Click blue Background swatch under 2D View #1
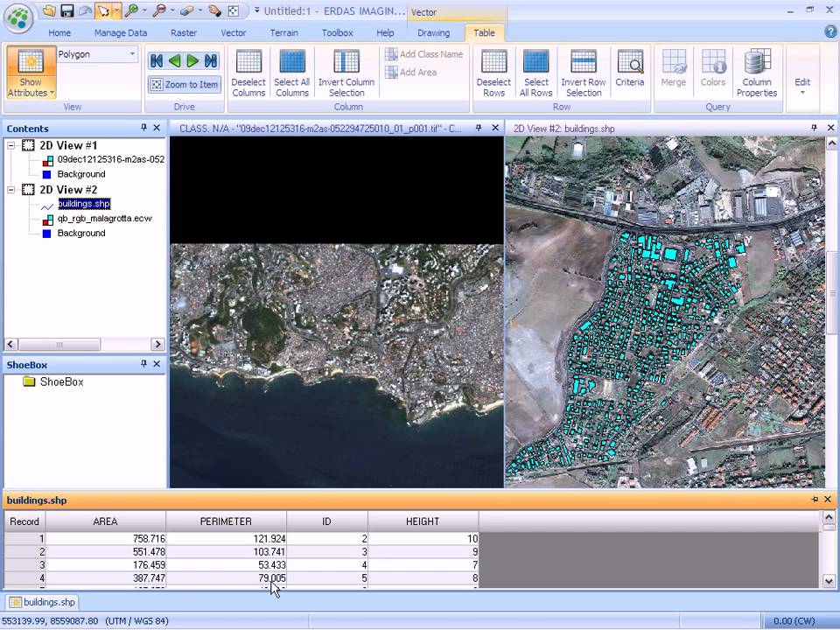Viewport: 840px width, 630px height. [x=46, y=175]
